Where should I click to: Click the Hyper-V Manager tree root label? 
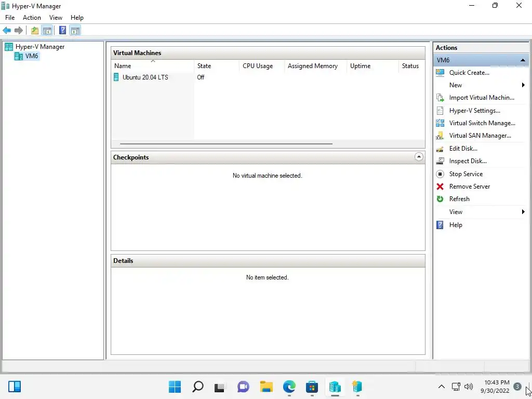pos(40,47)
